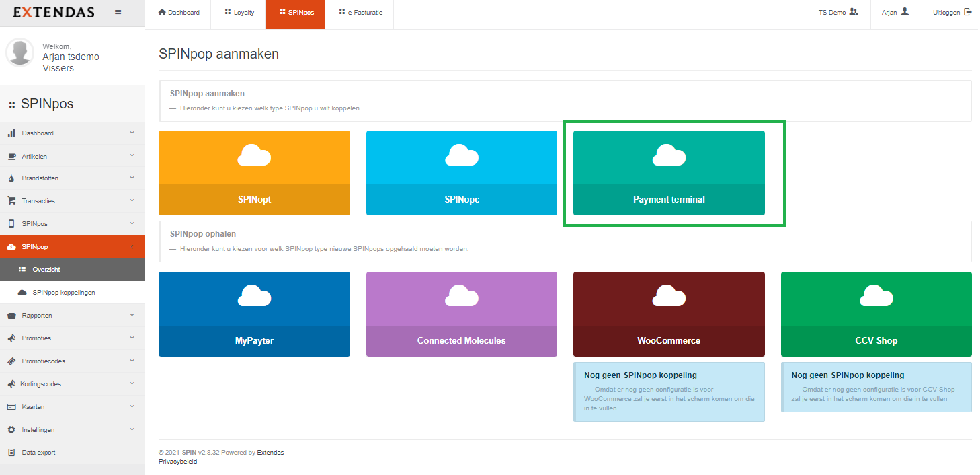This screenshot has height=475, width=980.
Task: Click the Dashboard home icon in top bar
Action: point(162,12)
